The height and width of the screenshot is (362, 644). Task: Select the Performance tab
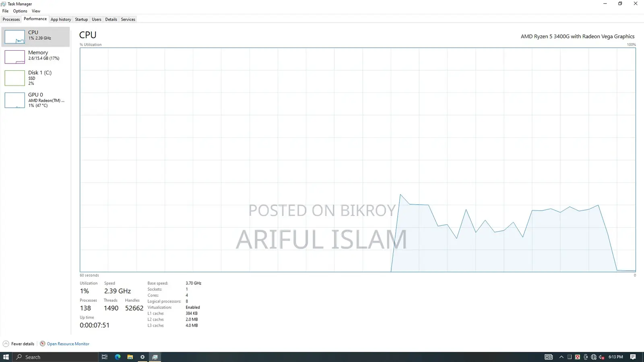point(35,19)
